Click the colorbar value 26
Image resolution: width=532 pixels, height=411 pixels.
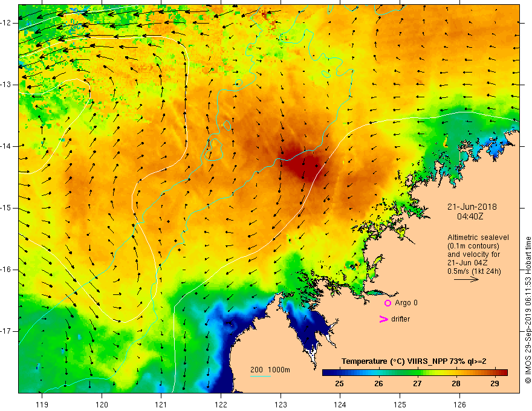tap(378, 384)
